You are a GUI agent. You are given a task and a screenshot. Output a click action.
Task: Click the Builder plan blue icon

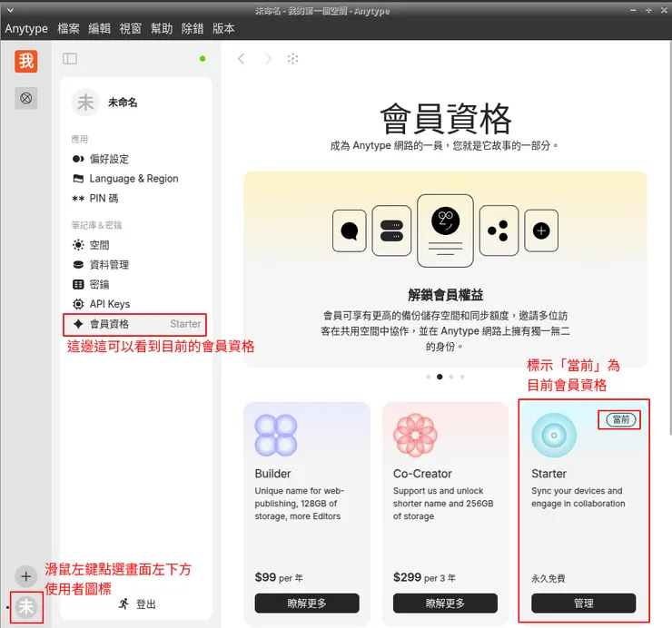276,436
